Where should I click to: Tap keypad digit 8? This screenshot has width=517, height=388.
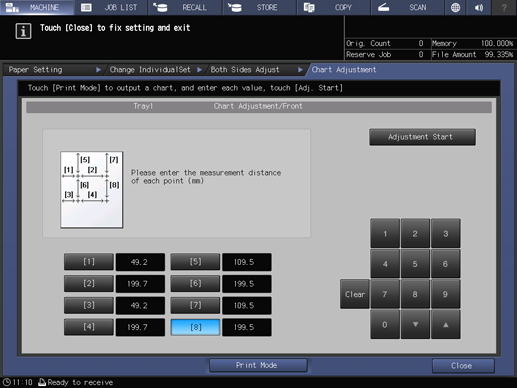click(415, 294)
